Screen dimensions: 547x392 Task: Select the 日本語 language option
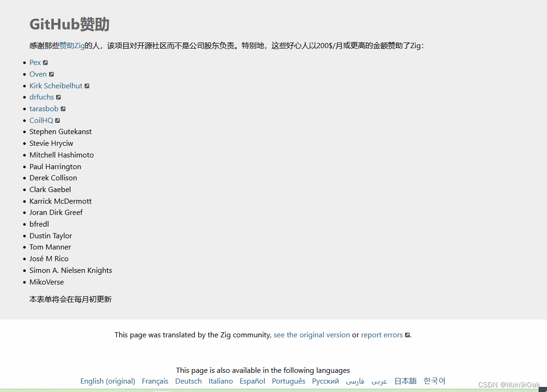[405, 381]
